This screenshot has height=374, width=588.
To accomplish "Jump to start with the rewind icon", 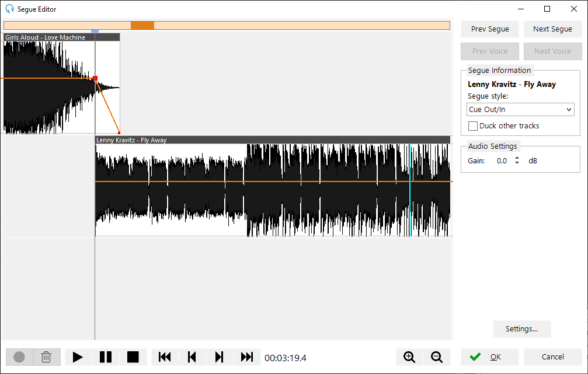I will pos(165,357).
